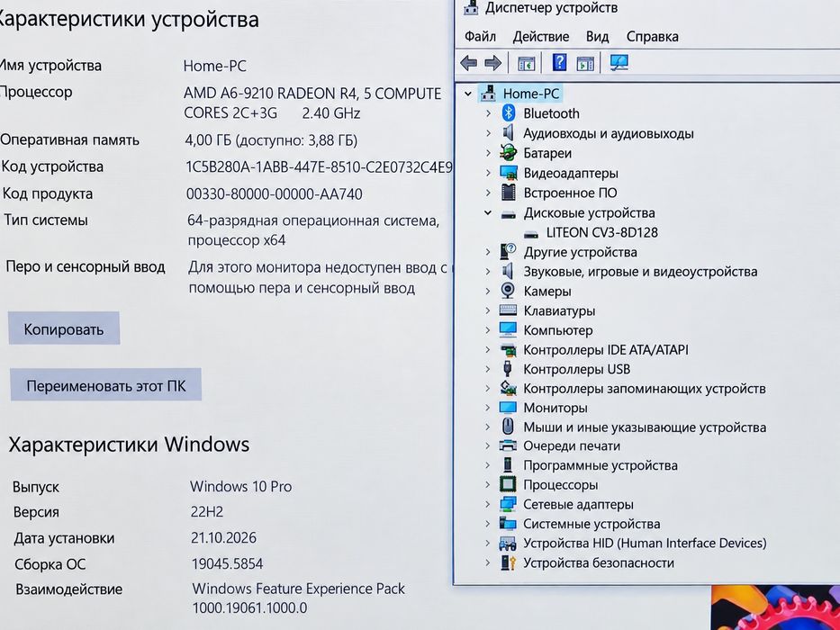Click processor value AMD A6-9210 RADEON R4
Screen dimensions: 840x630
(312, 103)
